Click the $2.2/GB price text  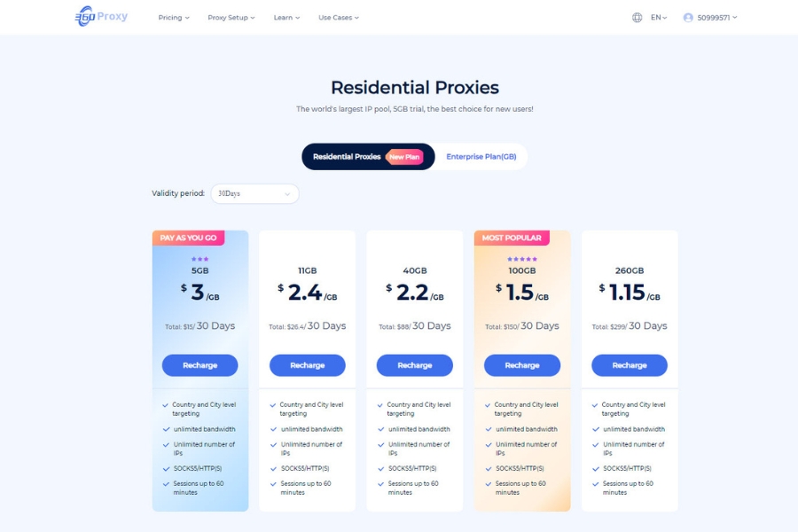[x=415, y=293]
